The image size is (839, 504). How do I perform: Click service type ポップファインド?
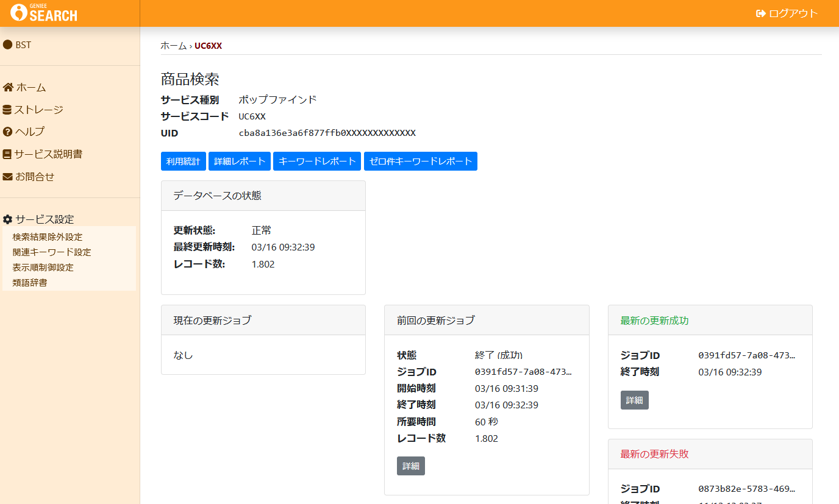pyautogui.click(x=277, y=100)
